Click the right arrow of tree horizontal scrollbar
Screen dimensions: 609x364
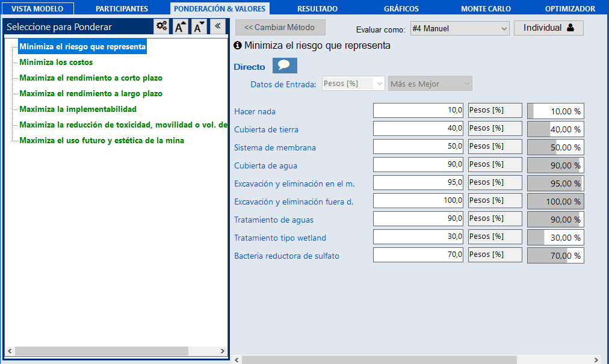[222, 351]
